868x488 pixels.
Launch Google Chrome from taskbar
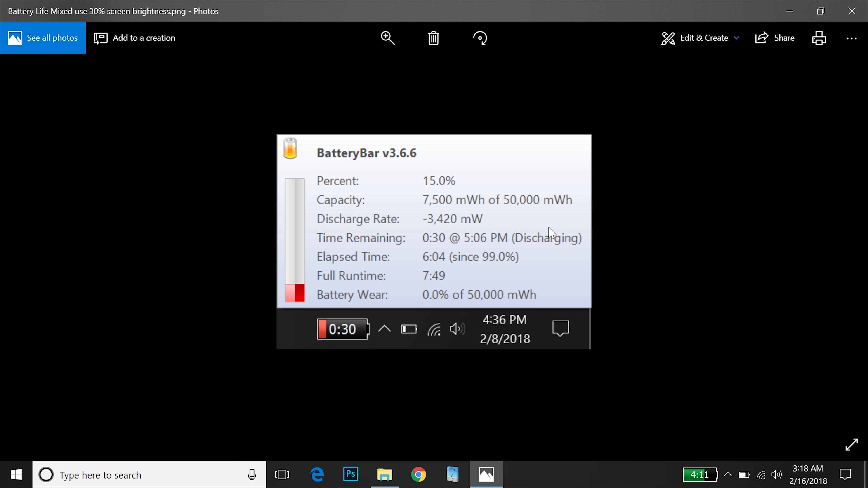(x=418, y=474)
